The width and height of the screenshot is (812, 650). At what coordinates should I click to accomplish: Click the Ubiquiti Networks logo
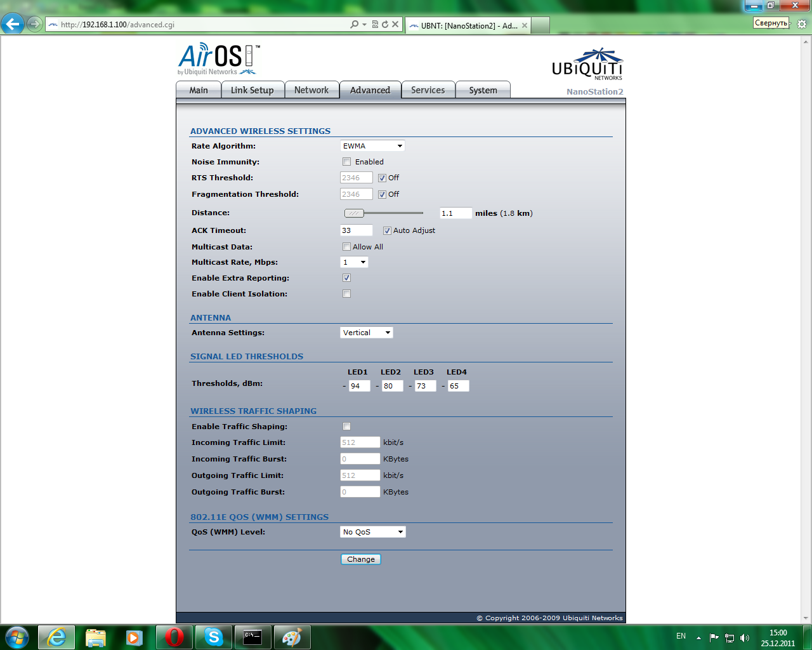[x=587, y=64]
